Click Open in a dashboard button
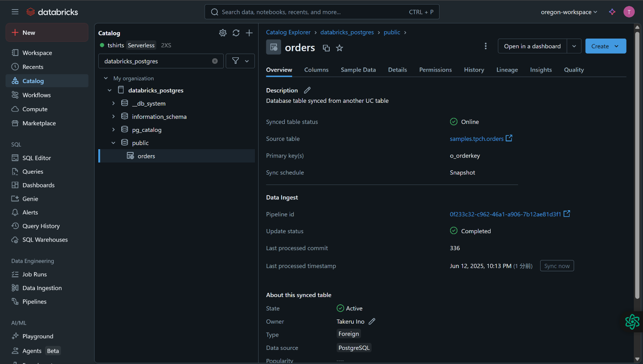The image size is (643, 364). [532, 46]
